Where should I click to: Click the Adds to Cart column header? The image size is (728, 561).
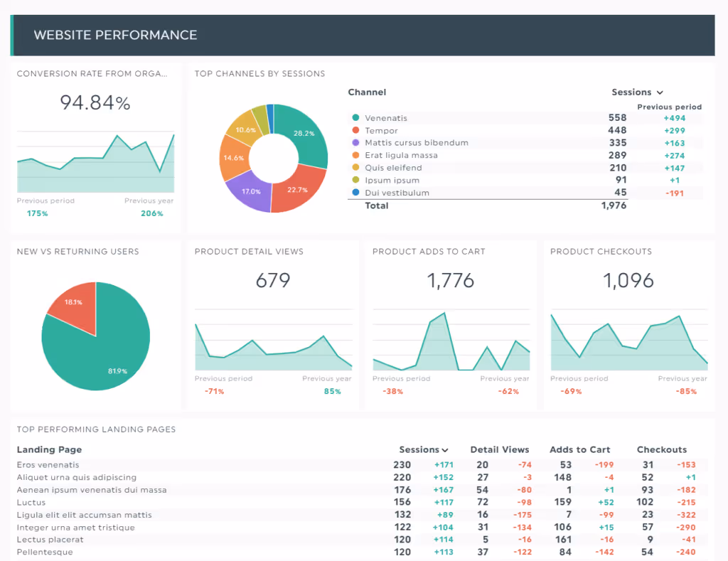pyautogui.click(x=580, y=449)
